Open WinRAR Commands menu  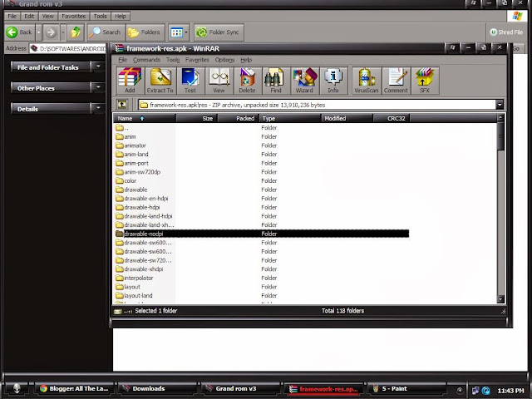[146, 60]
